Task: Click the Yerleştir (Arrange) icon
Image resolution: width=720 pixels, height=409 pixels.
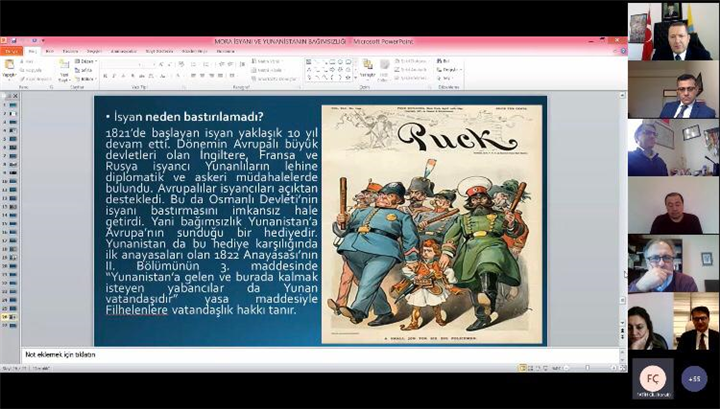Action: tap(367, 69)
